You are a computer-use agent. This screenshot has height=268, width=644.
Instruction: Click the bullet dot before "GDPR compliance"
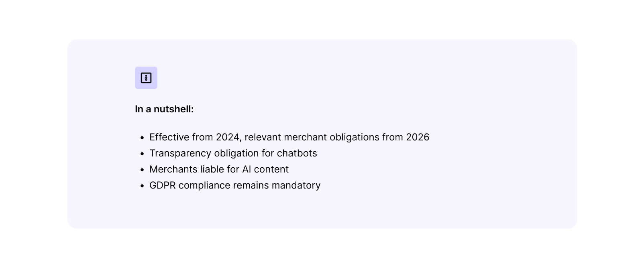(x=142, y=186)
